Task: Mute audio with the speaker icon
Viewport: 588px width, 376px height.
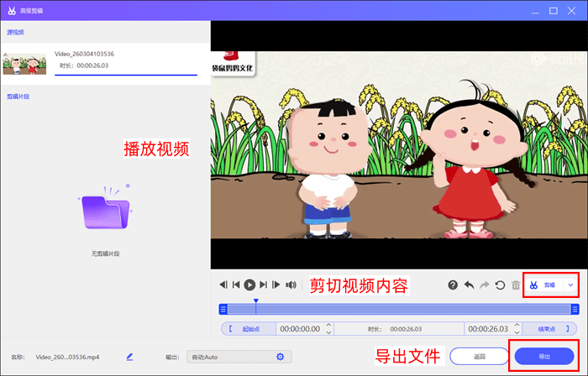Action: click(291, 285)
